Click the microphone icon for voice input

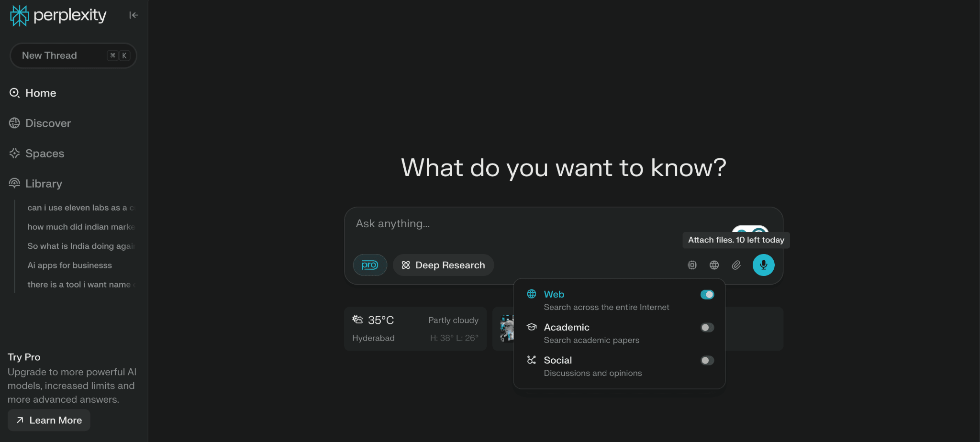click(763, 265)
